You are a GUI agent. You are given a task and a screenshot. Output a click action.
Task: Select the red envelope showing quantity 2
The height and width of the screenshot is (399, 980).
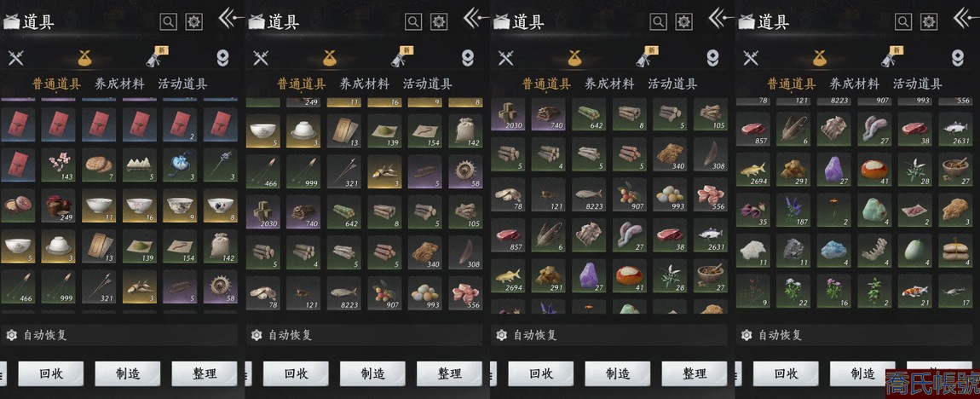(x=180, y=124)
